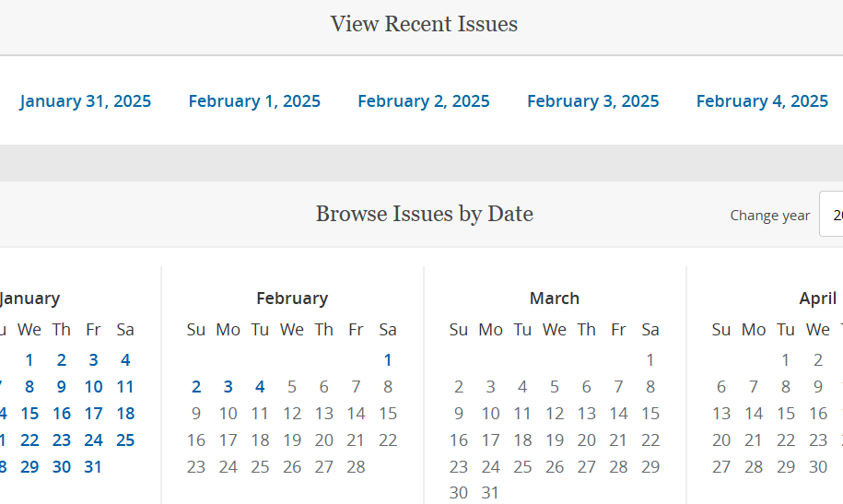Screen dimensions: 843x504
Task: Click January 11 in the January calendar
Action: click(x=126, y=387)
